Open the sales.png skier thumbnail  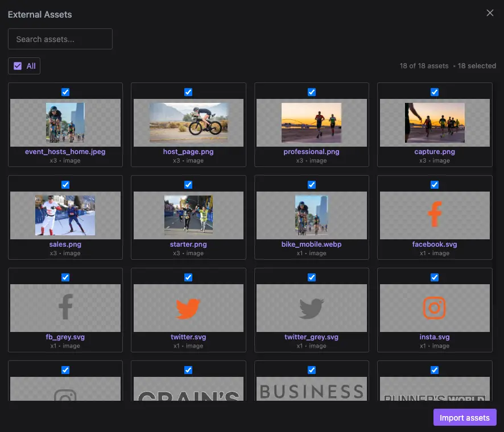[65, 215]
